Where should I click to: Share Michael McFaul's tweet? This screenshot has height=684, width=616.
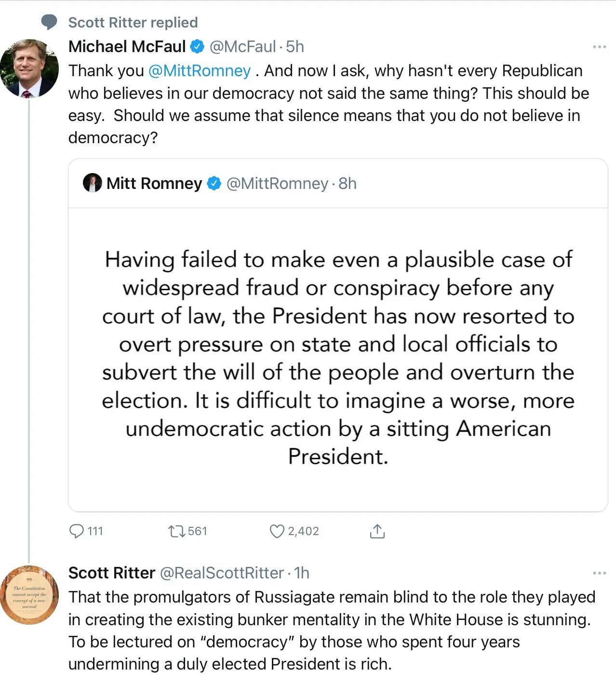pos(377,531)
